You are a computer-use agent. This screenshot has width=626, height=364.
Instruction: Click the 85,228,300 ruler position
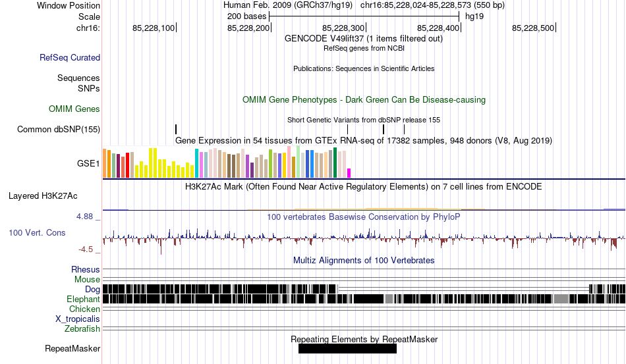pyautogui.click(x=343, y=28)
